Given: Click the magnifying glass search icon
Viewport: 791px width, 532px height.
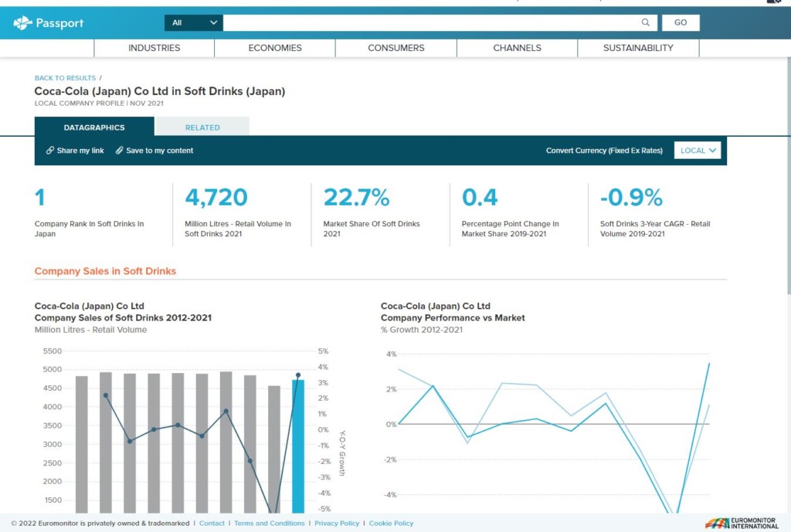Looking at the screenshot, I should coord(646,23).
